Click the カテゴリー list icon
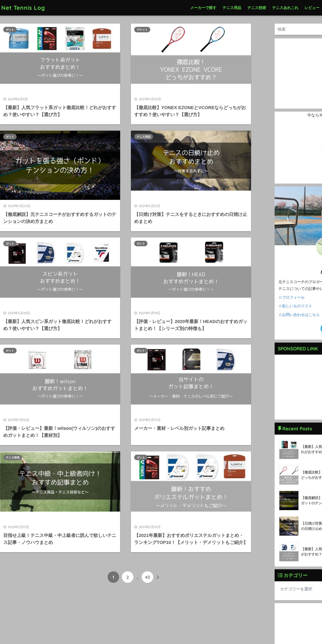Image resolution: width=322 pixels, height=644 pixels. point(280,575)
